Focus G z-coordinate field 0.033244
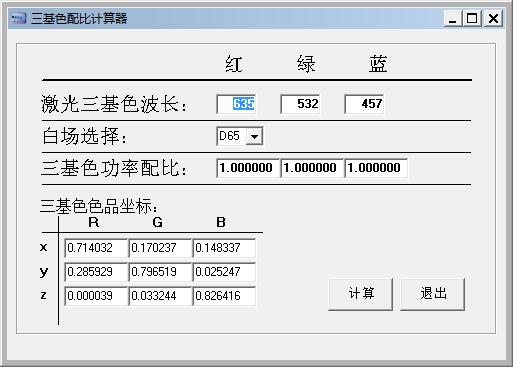 (160, 296)
